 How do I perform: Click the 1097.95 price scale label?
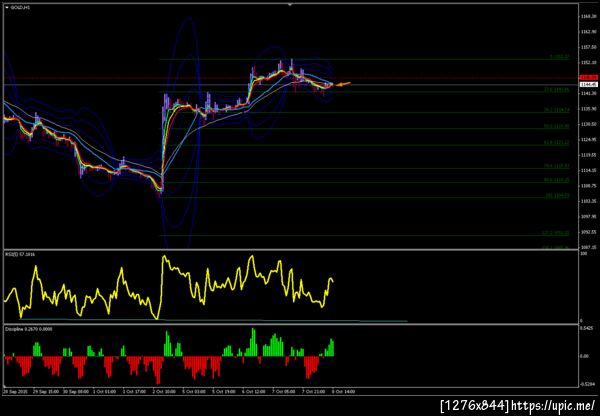click(587, 217)
